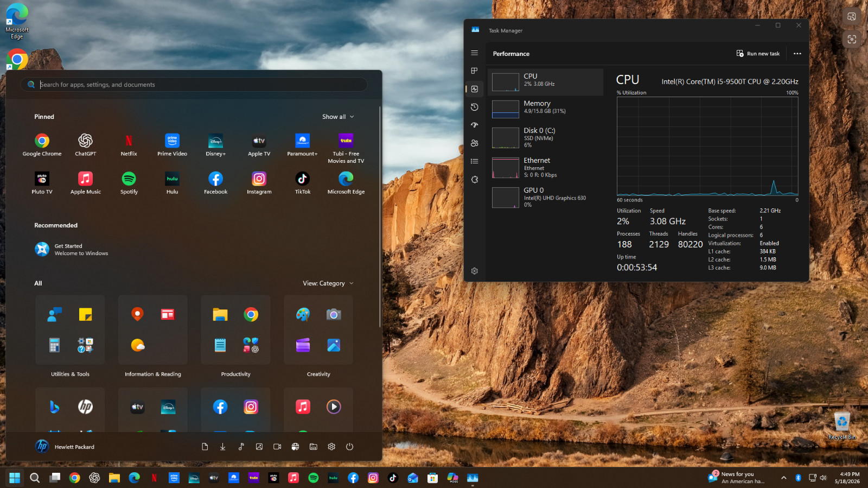Open Documents folder shortcut in Start menu
This screenshot has width=868, height=488.
[205, 447]
